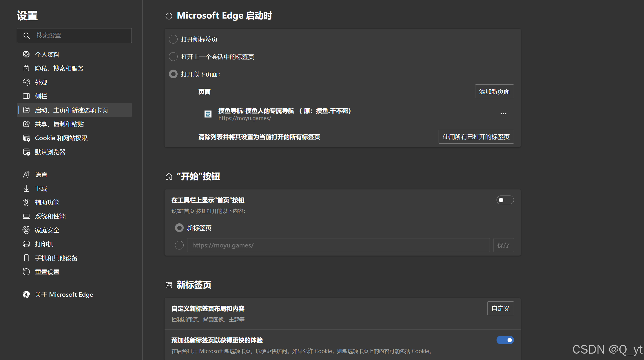Open 系统和性能 settings category
Image resolution: width=644 pixels, height=360 pixels.
click(50, 216)
